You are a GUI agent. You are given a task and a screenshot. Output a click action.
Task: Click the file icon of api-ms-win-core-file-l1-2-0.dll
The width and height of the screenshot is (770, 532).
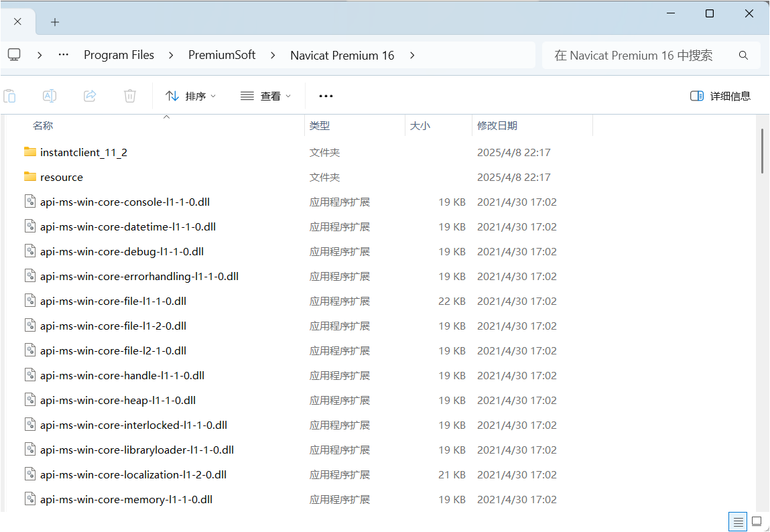30,326
